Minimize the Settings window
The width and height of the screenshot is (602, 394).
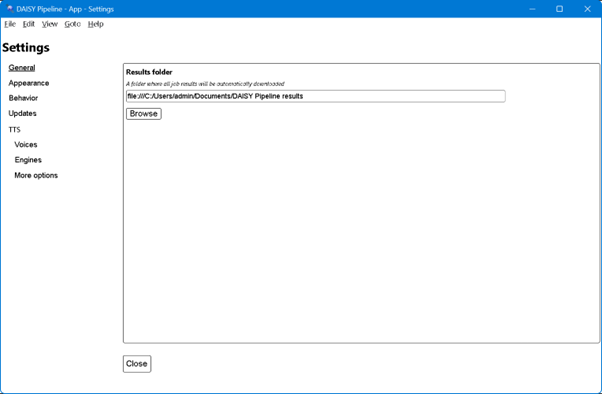[x=532, y=9]
